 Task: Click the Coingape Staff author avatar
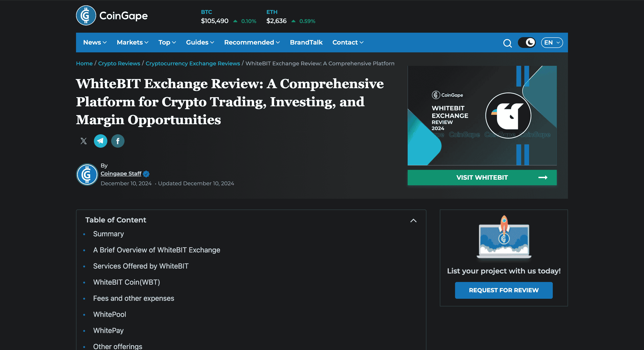pyautogui.click(x=87, y=175)
